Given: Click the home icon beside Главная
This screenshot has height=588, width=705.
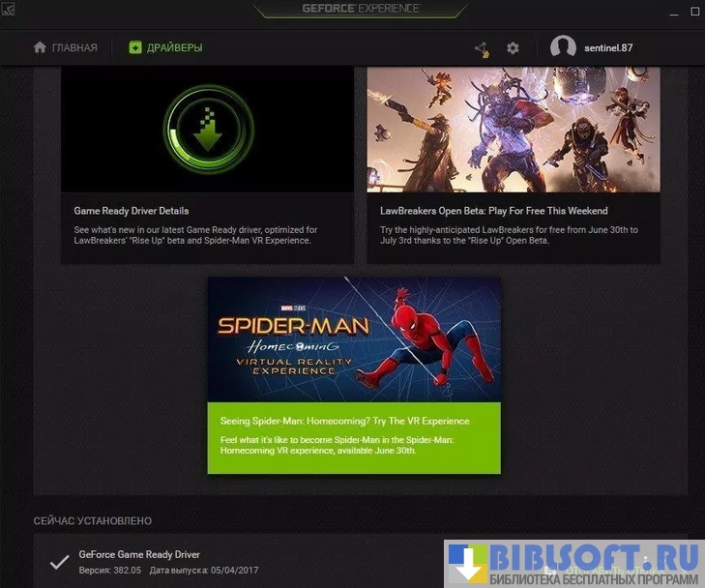Looking at the screenshot, I should pos(40,47).
